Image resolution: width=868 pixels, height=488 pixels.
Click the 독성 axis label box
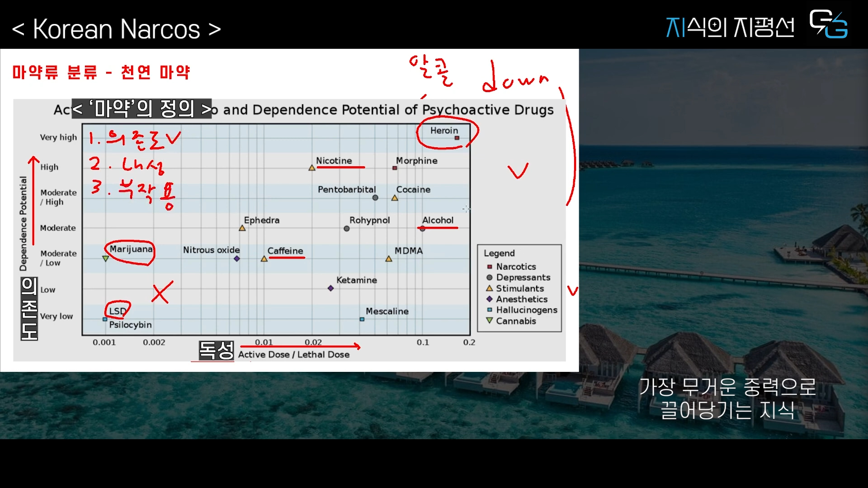(x=216, y=350)
